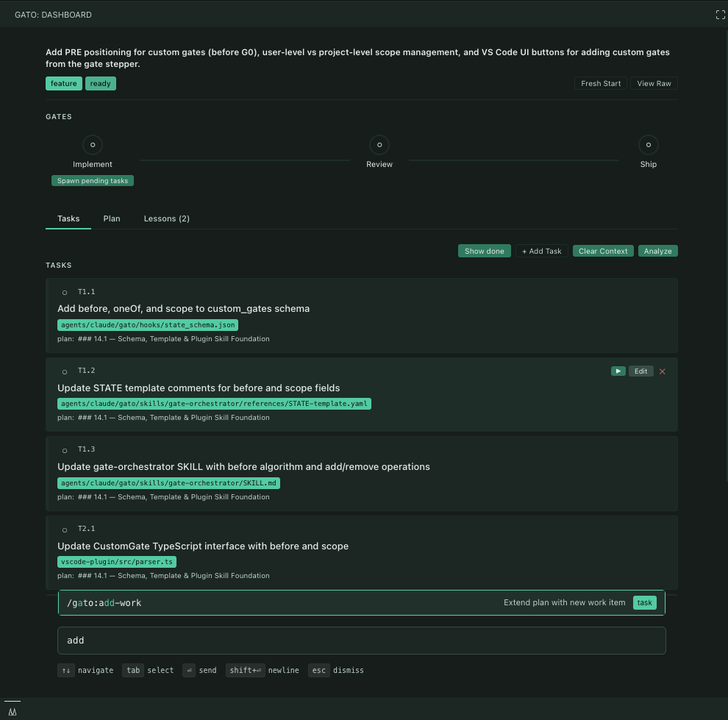Click the gato mascot icon bottom left

12,711
